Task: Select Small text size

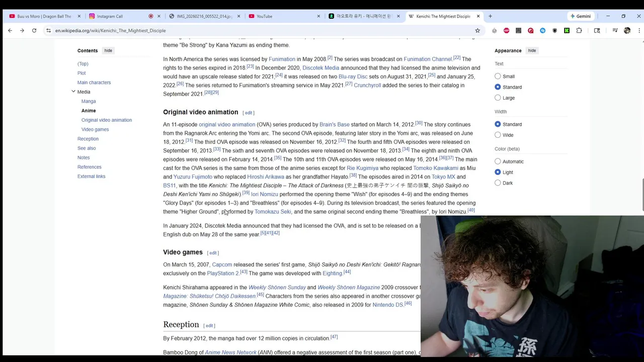Action: tap(498, 76)
